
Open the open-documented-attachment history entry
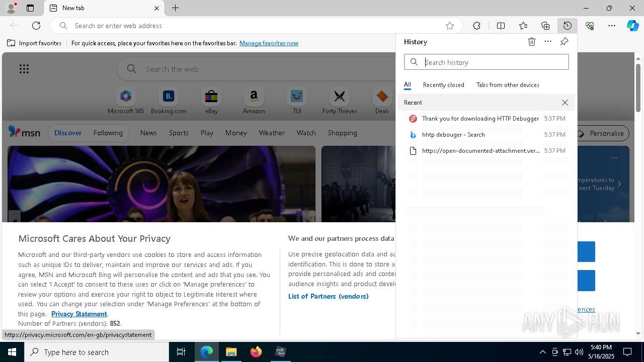pyautogui.click(x=487, y=151)
